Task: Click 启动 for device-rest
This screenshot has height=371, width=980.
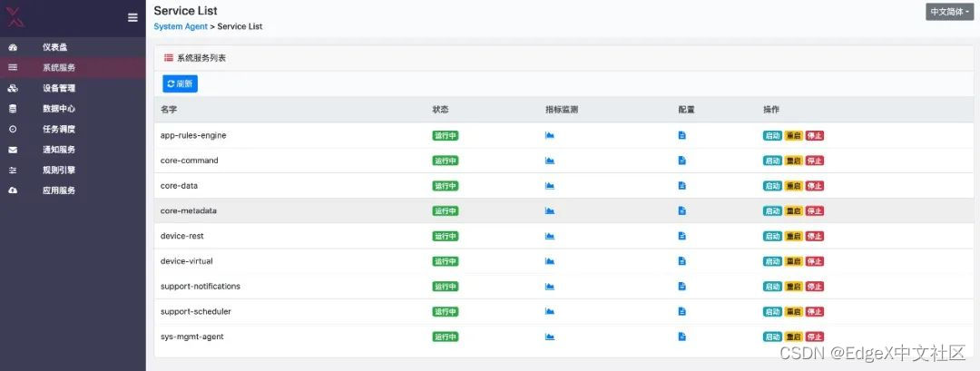Action: pyautogui.click(x=772, y=236)
